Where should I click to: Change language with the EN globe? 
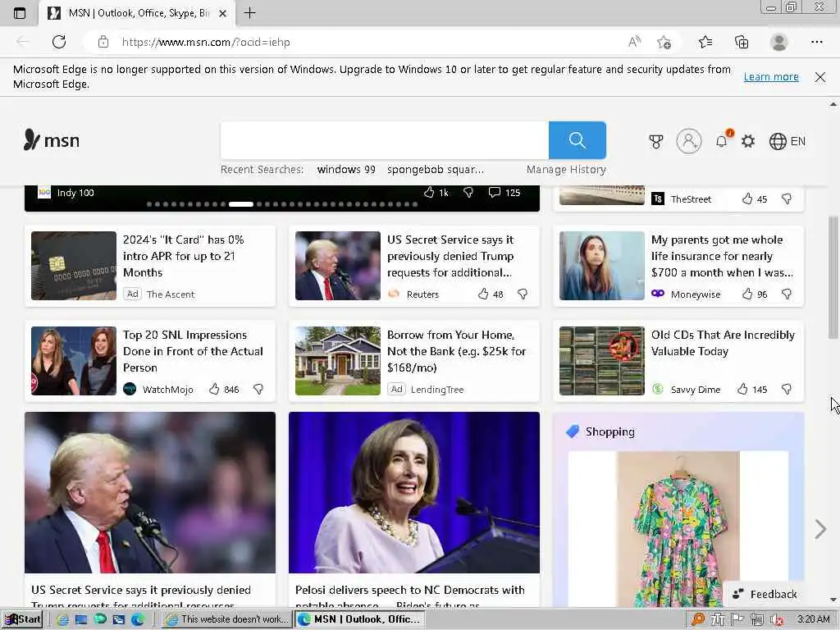(787, 141)
